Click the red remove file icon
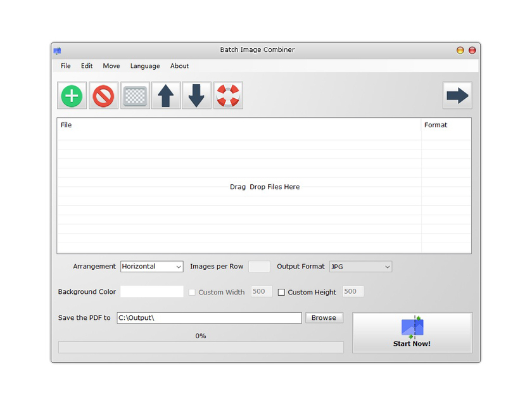Image resolution: width=532 pixels, height=399 pixels. [x=103, y=96]
